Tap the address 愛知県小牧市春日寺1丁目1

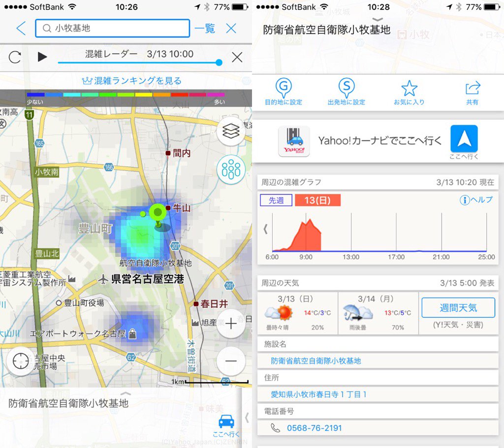318,394
